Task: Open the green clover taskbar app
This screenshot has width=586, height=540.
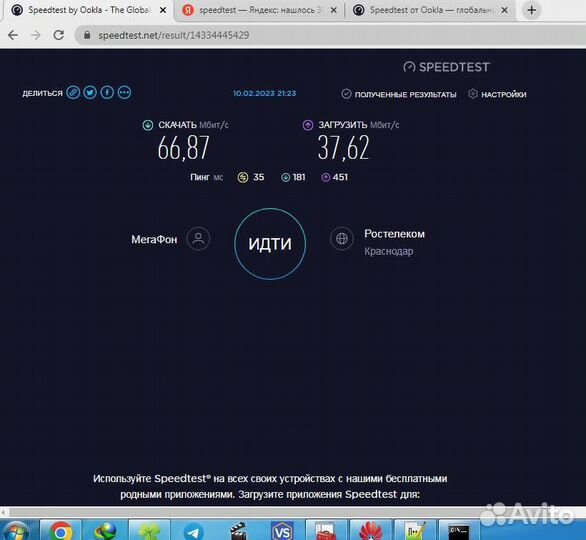Action: tap(149, 530)
